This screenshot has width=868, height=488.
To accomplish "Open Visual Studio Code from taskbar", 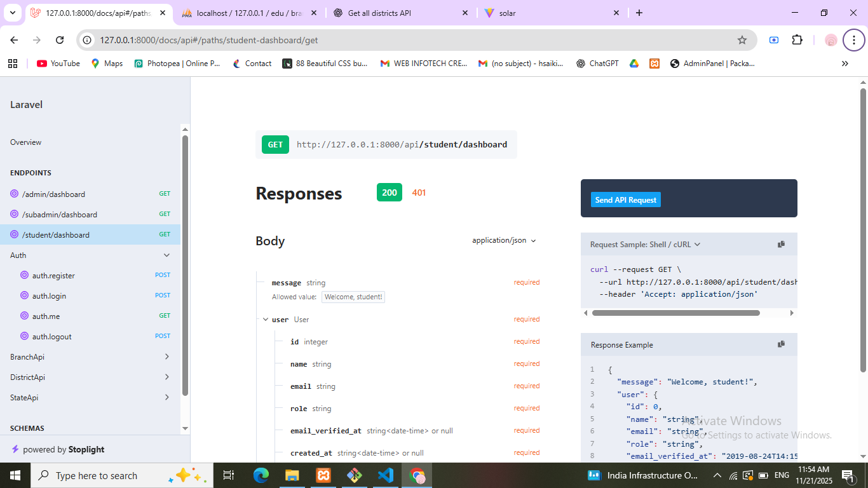I will coord(386,475).
